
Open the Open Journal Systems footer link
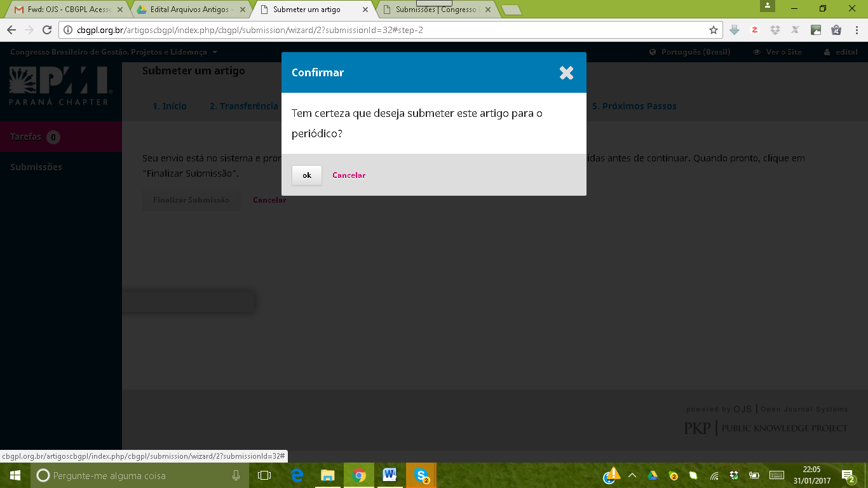point(767,409)
